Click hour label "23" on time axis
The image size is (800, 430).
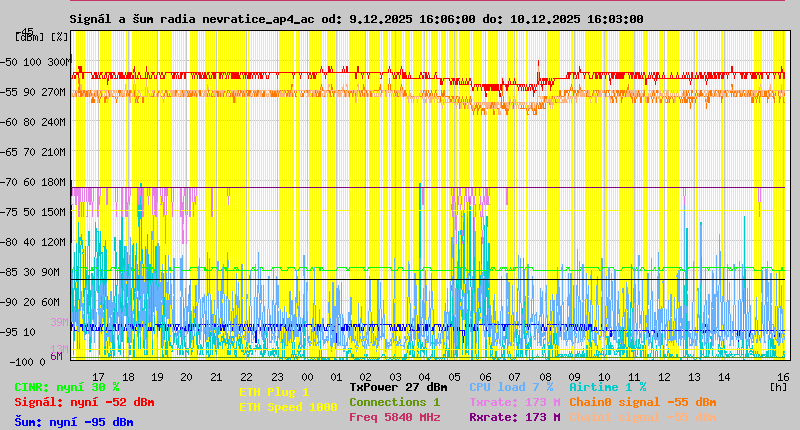277,377
